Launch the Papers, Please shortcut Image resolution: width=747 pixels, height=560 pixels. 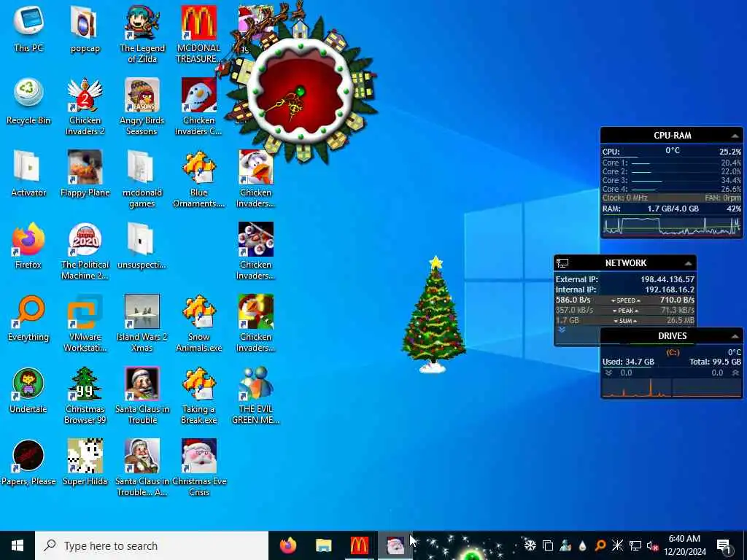tap(28, 463)
